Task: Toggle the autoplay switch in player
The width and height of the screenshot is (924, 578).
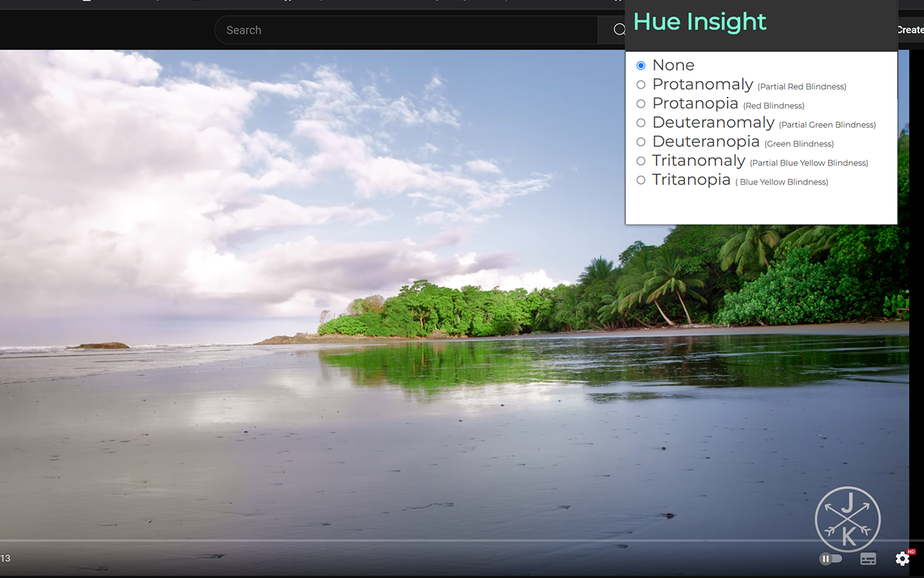Action: pos(831,558)
